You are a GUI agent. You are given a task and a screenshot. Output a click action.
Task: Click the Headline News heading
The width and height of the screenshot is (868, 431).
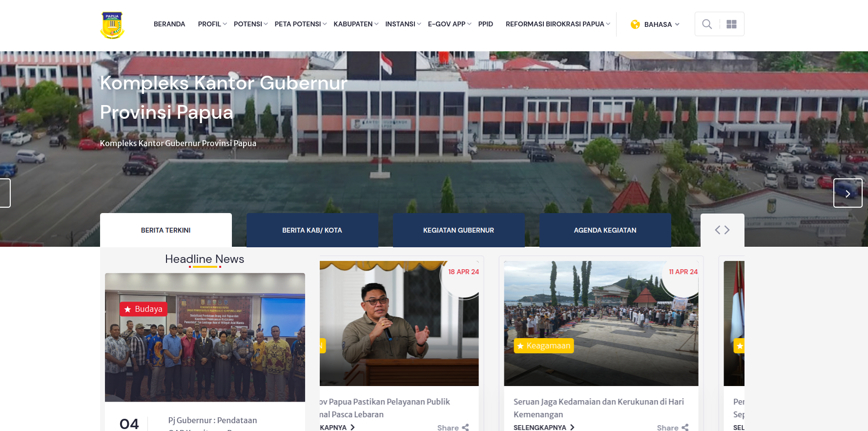[205, 259]
